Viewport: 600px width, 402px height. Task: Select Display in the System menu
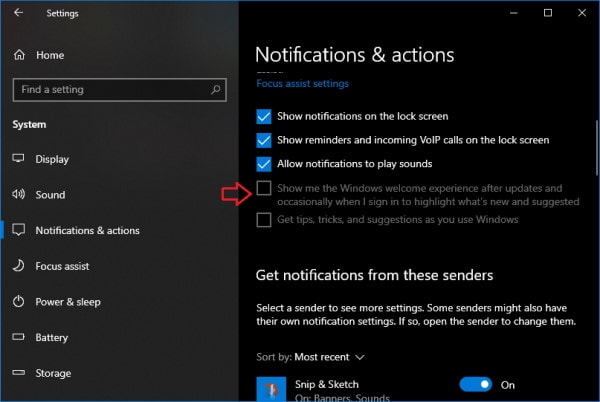pyautogui.click(x=52, y=159)
